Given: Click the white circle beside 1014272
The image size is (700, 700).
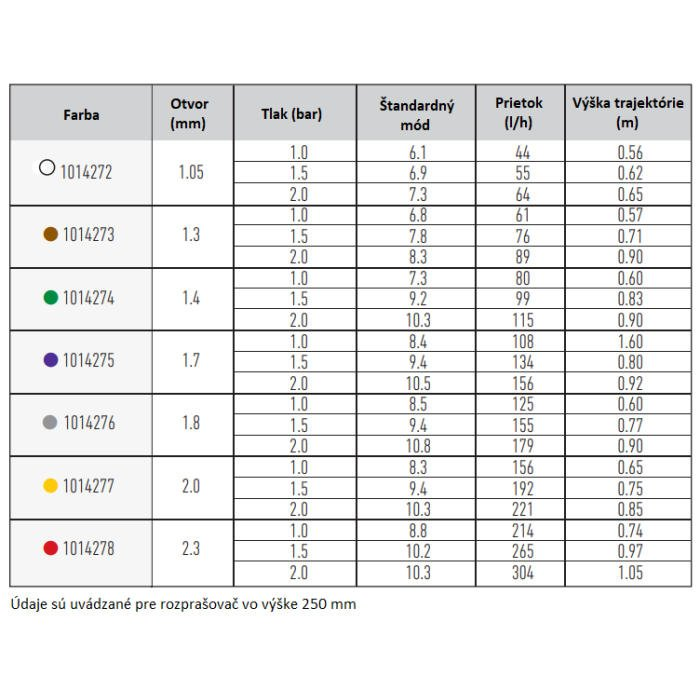Looking at the screenshot, I should (47, 167).
